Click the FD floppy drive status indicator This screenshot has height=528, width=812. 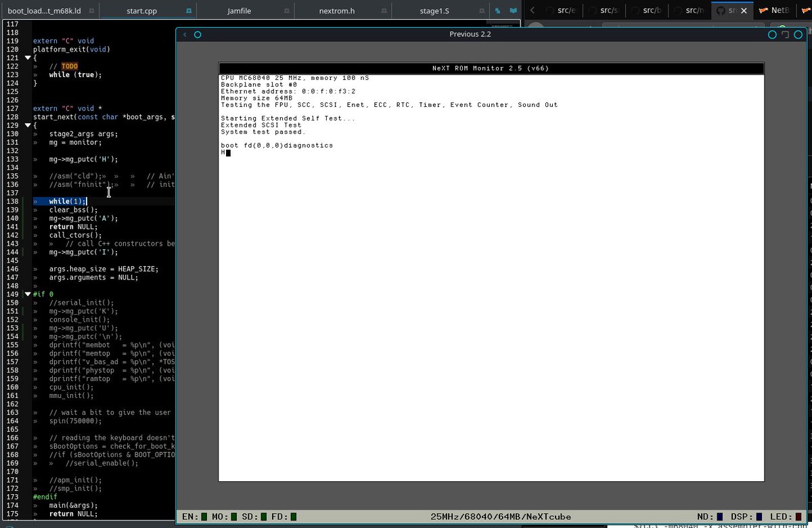[x=292, y=516]
